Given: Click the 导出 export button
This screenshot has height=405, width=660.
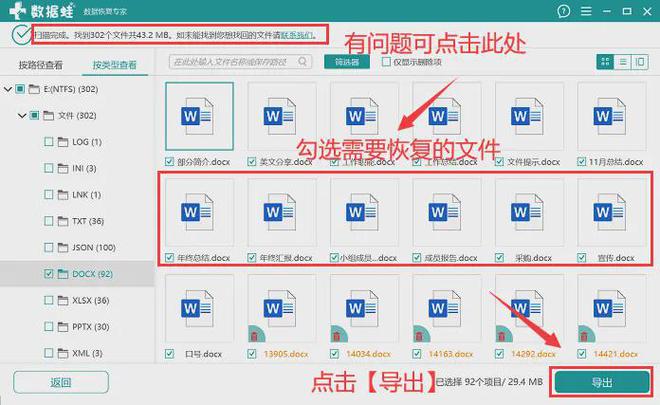Looking at the screenshot, I should tap(601, 382).
